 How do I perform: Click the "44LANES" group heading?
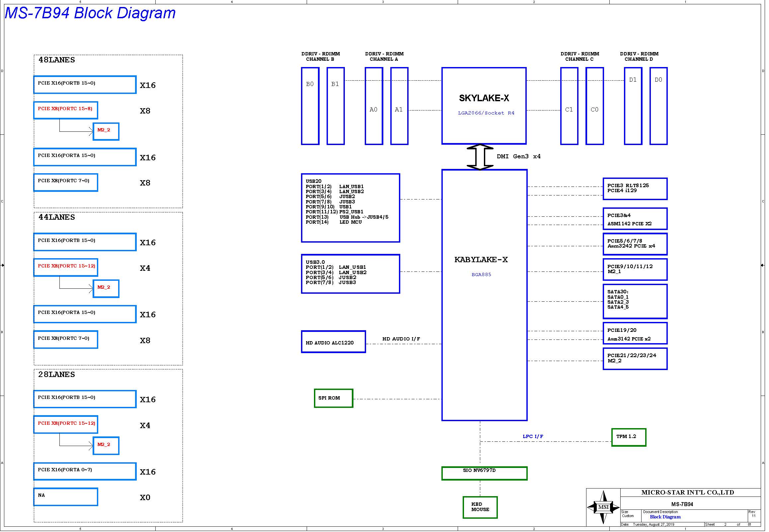pyautogui.click(x=57, y=217)
